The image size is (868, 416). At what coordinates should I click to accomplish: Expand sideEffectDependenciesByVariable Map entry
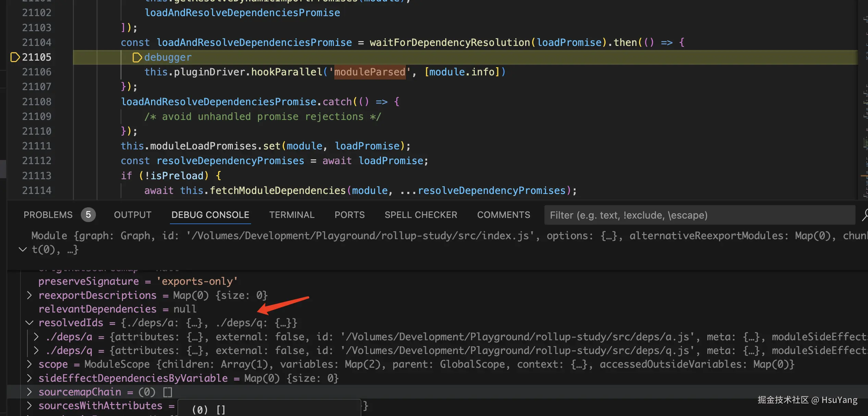click(x=29, y=378)
